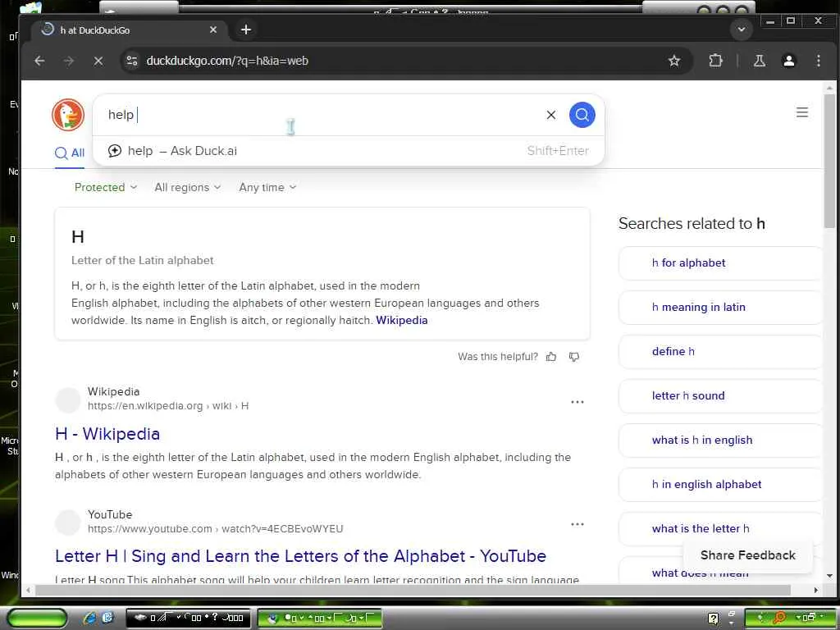Open the Chrome profile icon
This screenshot has width=840, height=630.
[788, 61]
